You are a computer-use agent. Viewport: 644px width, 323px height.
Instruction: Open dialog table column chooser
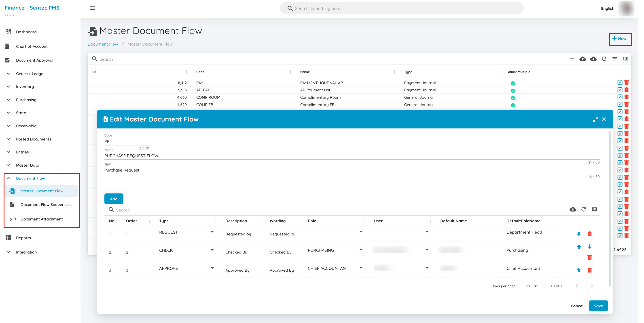tap(594, 209)
